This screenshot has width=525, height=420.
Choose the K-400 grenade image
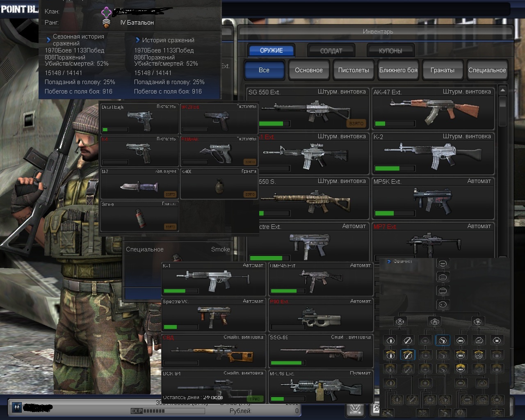coord(219,187)
